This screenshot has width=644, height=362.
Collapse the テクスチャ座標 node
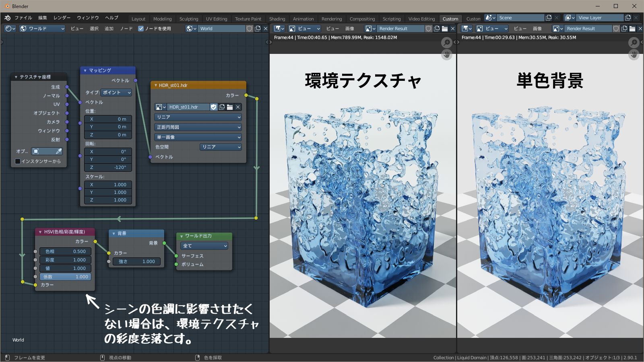16,77
